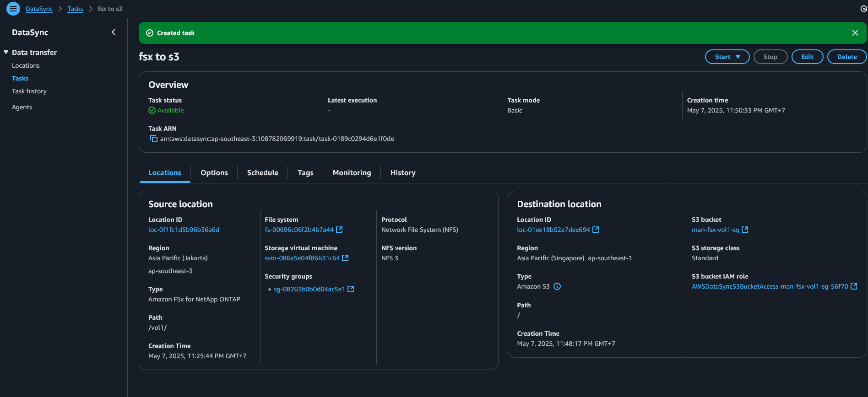The image size is (868, 397).
Task: Click the Basic task mode value
Action: (515, 110)
